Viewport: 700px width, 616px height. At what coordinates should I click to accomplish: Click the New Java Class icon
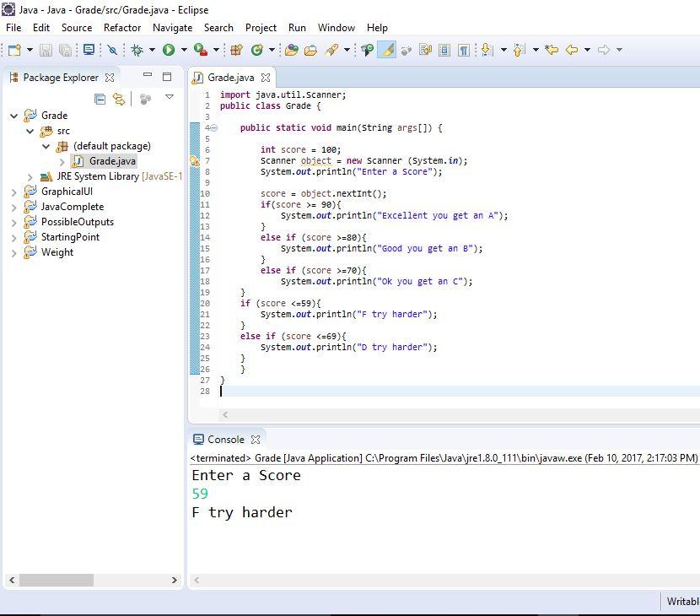click(x=256, y=50)
